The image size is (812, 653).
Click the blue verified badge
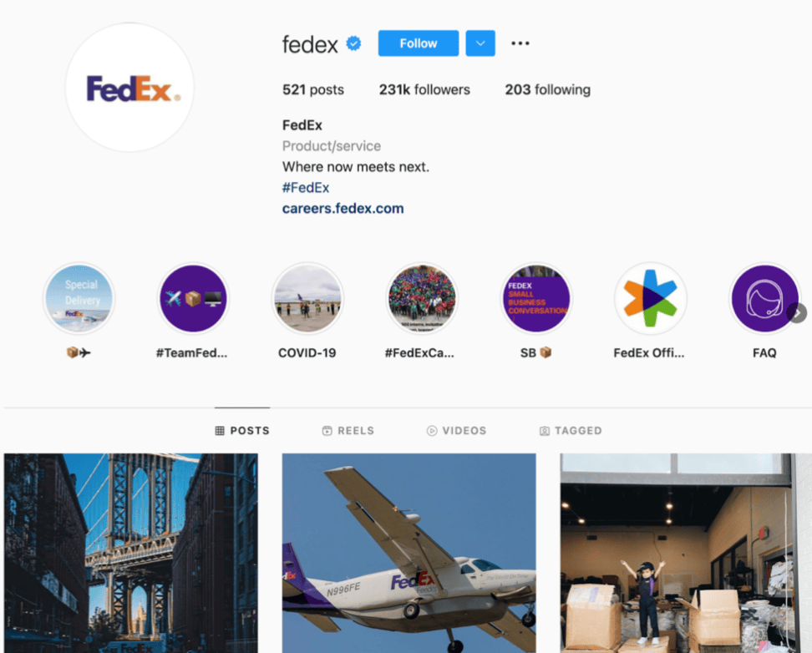coord(353,43)
